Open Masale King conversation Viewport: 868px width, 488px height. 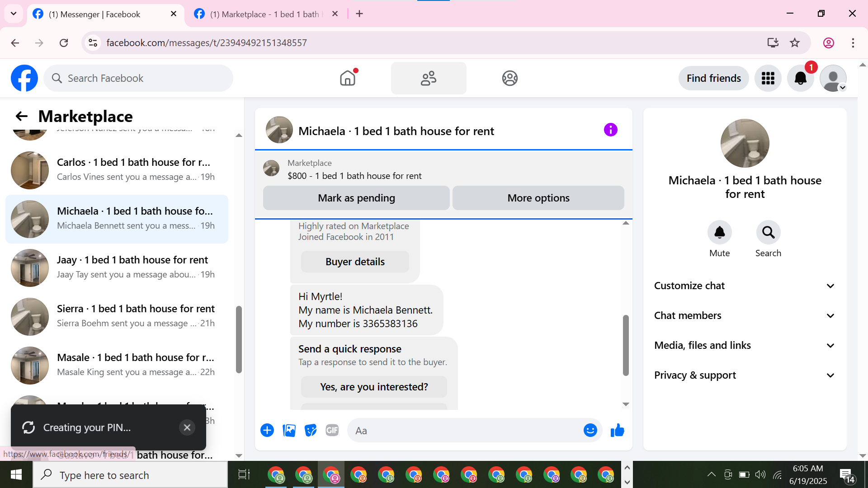pyautogui.click(x=117, y=365)
